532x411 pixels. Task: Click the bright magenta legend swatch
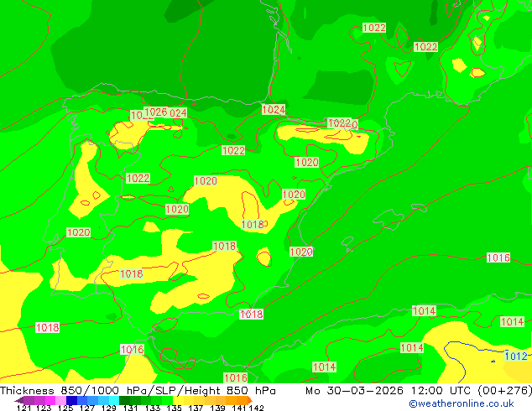click(x=50, y=400)
